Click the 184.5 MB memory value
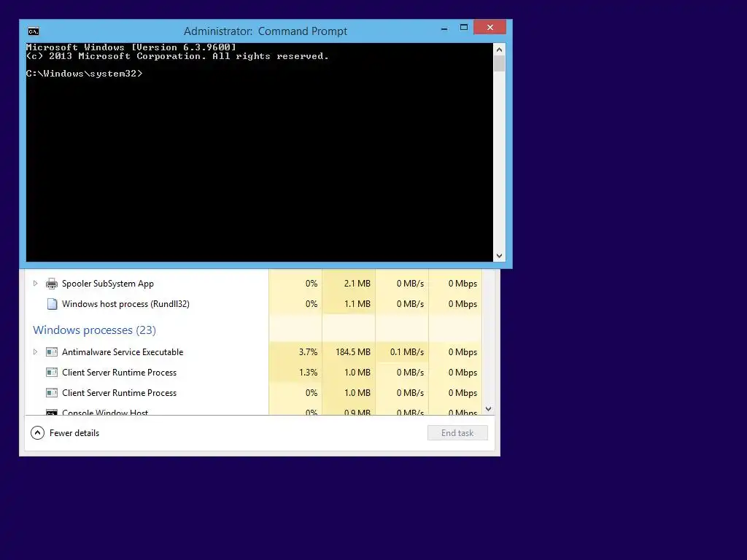 [x=353, y=352]
